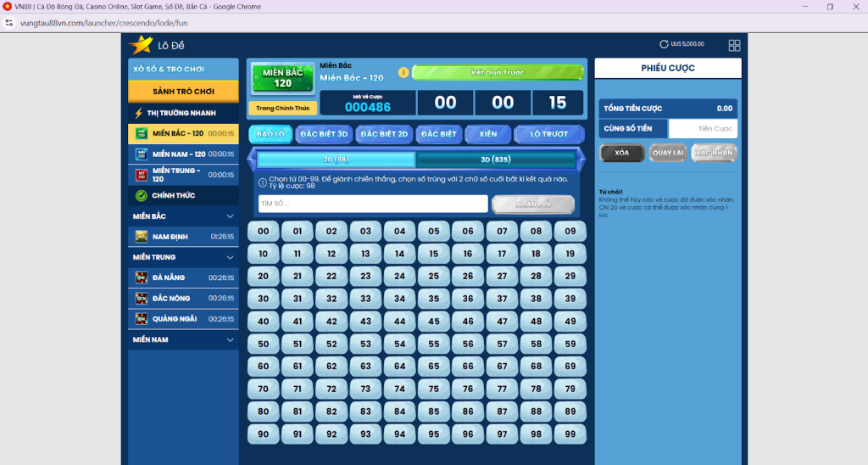The image size is (868, 465).
Task: Toggle number 00 in the grid
Action: point(263,231)
